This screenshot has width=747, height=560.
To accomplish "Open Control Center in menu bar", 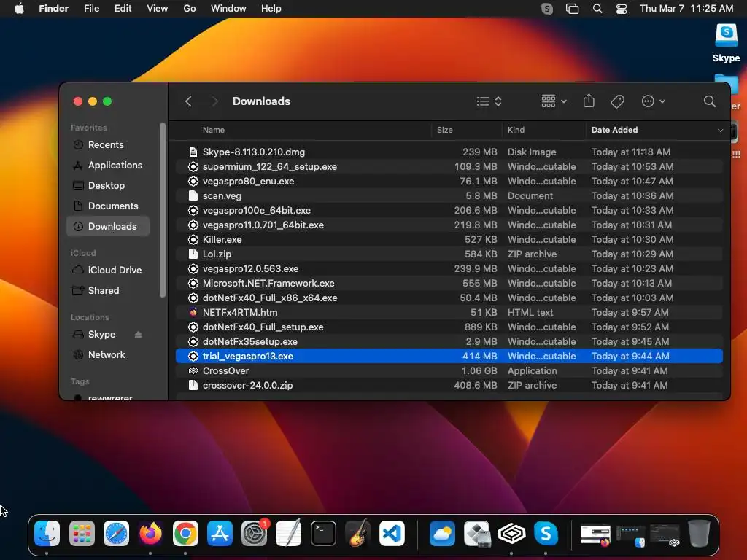I will [622, 9].
